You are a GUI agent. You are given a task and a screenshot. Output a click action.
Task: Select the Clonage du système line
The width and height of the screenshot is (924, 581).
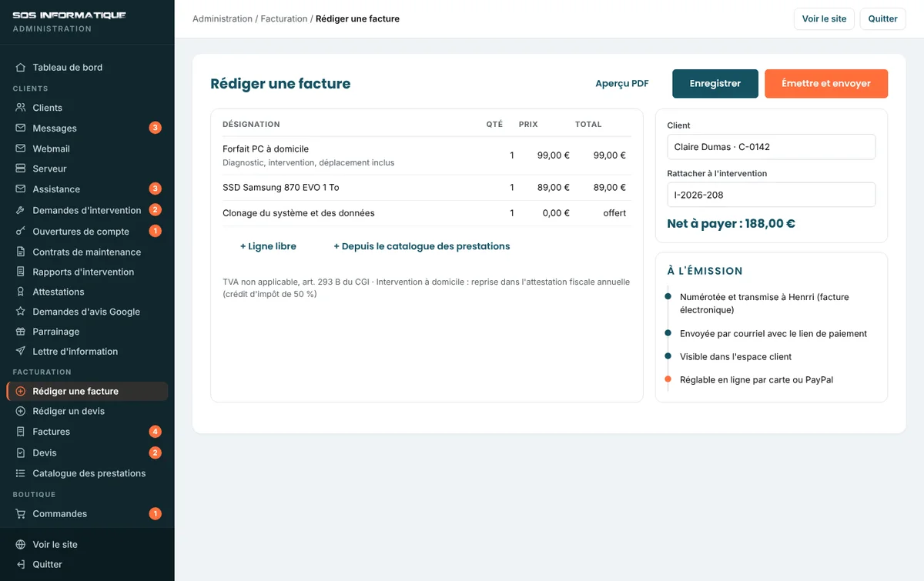click(427, 213)
